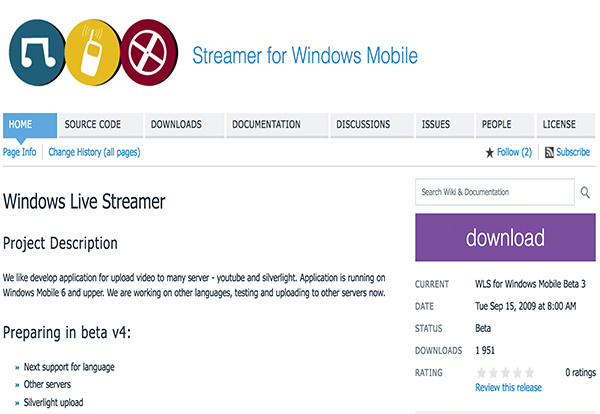
Task: Click the second rating star
Action: (494, 372)
